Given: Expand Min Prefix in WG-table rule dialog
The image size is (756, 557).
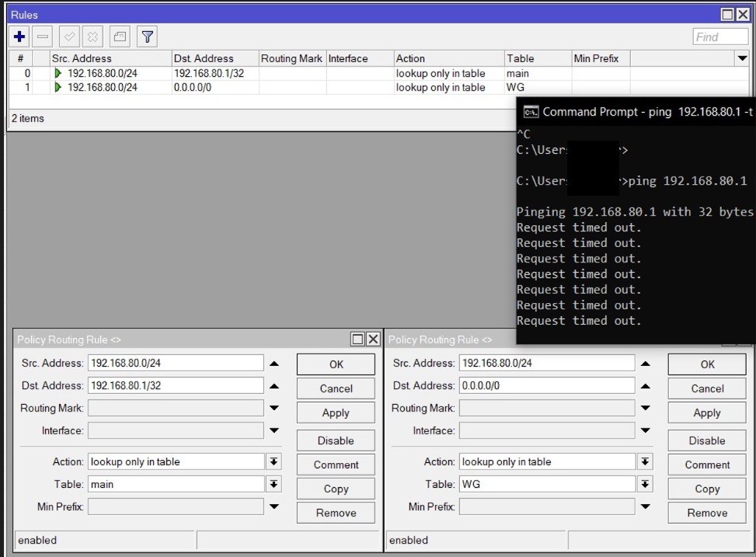Looking at the screenshot, I should tap(646, 507).
